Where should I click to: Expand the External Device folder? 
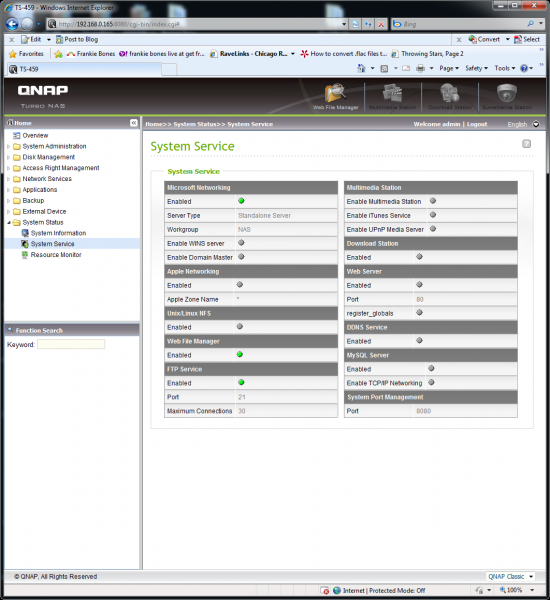pyautogui.click(x=8, y=212)
